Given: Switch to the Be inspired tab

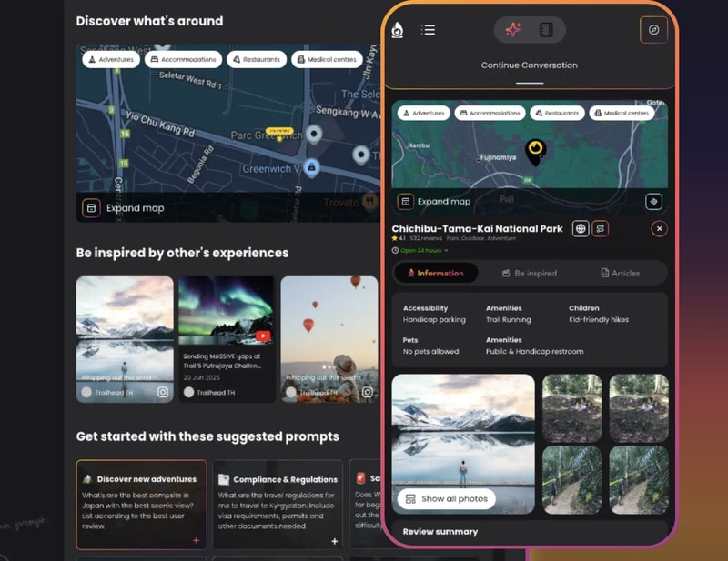Looking at the screenshot, I should (530, 273).
